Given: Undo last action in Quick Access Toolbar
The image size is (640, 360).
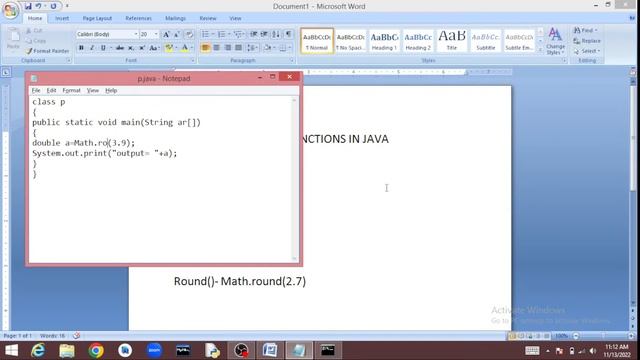Looking at the screenshot, I should (38, 6).
